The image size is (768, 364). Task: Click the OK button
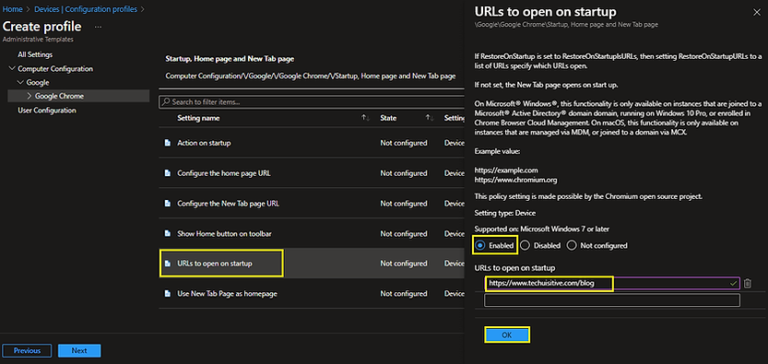tap(507, 335)
